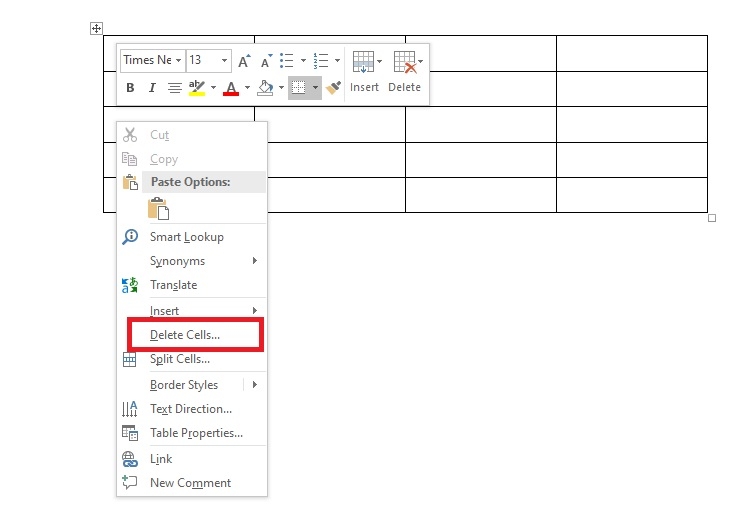The image size is (750, 510).
Task: Apply shading paint bucket
Action: [265, 88]
